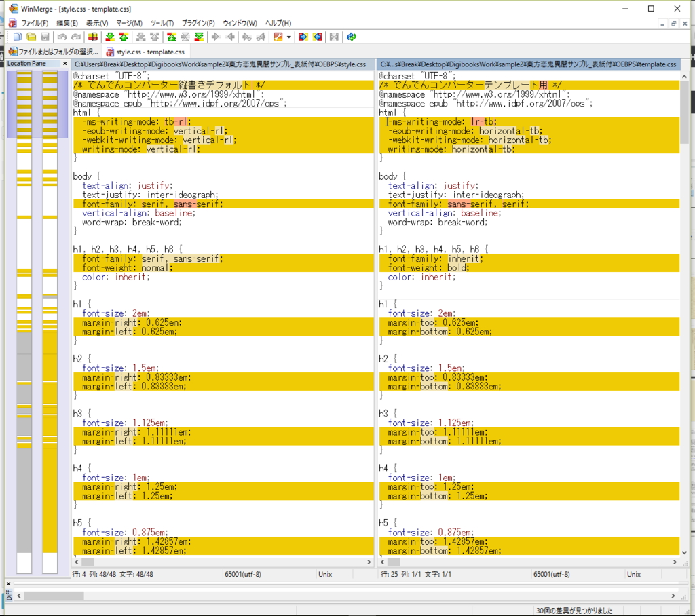Open the 編集(E) menu

tap(67, 23)
